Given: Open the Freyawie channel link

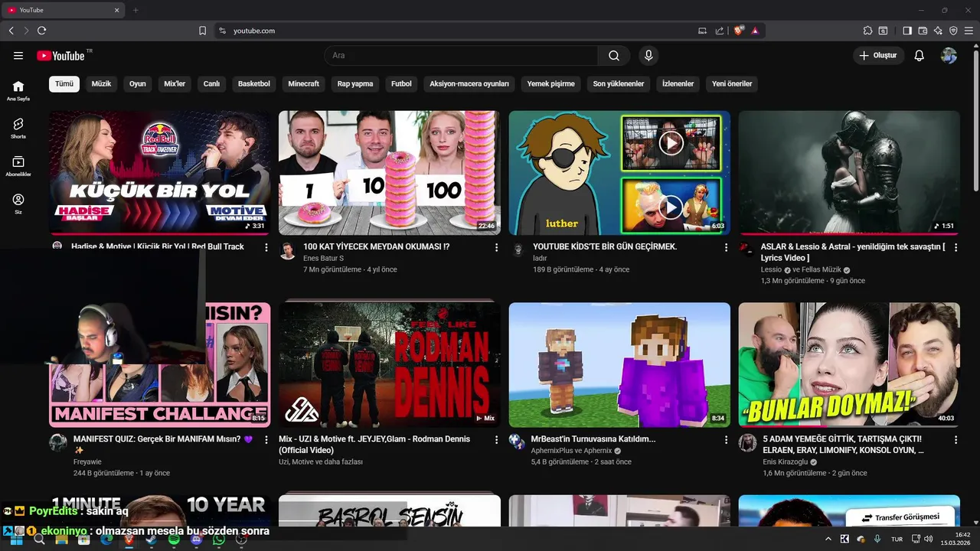Looking at the screenshot, I should pyautogui.click(x=87, y=461).
